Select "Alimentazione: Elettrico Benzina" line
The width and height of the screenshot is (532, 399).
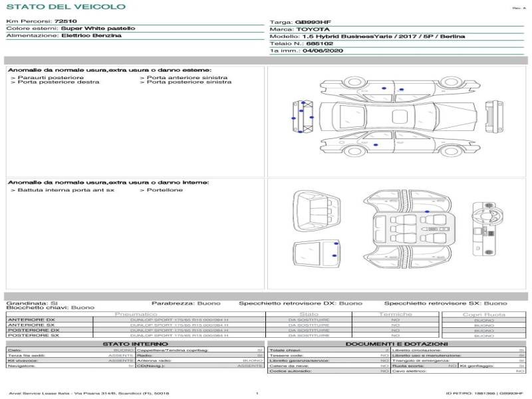(64, 36)
